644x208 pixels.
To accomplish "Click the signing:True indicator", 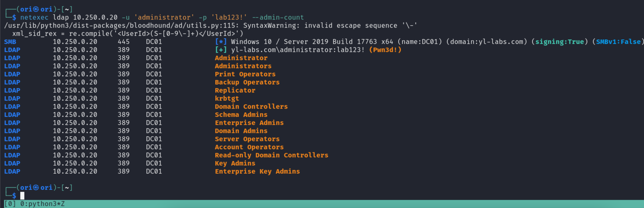I will 559,42.
